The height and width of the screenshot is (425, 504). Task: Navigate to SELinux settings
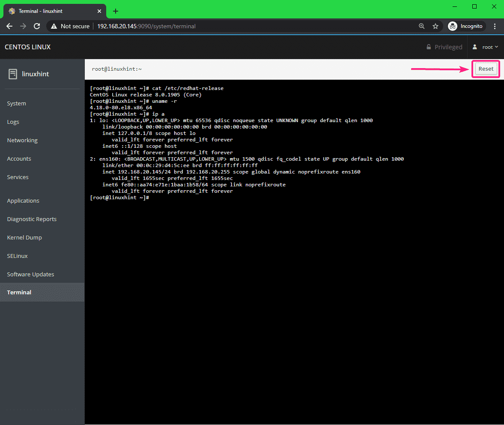[18, 256]
